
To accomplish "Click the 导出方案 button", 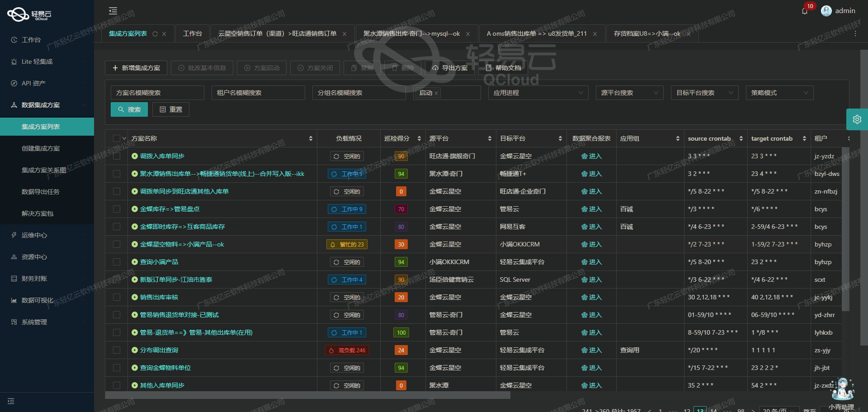I will click(449, 68).
